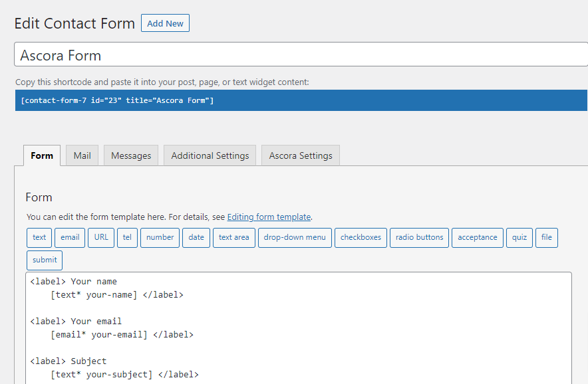Add a checkboxes tag

click(x=361, y=237)
